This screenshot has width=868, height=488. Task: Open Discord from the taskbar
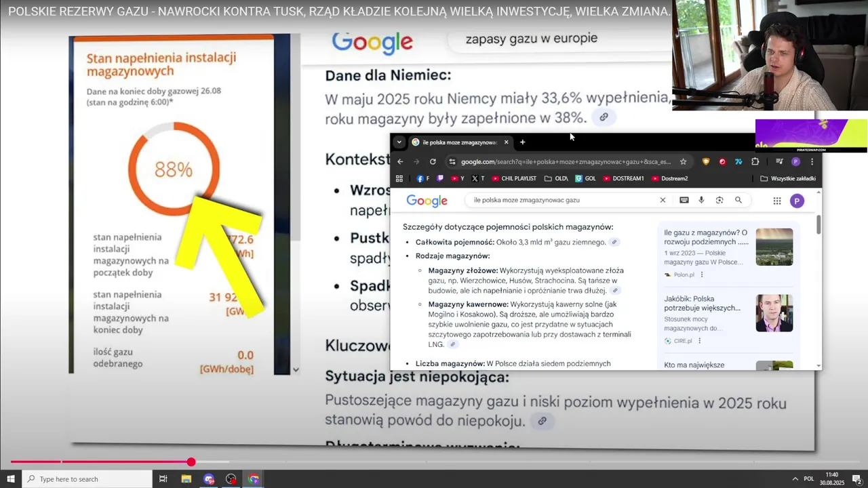[x=208, y=479]
